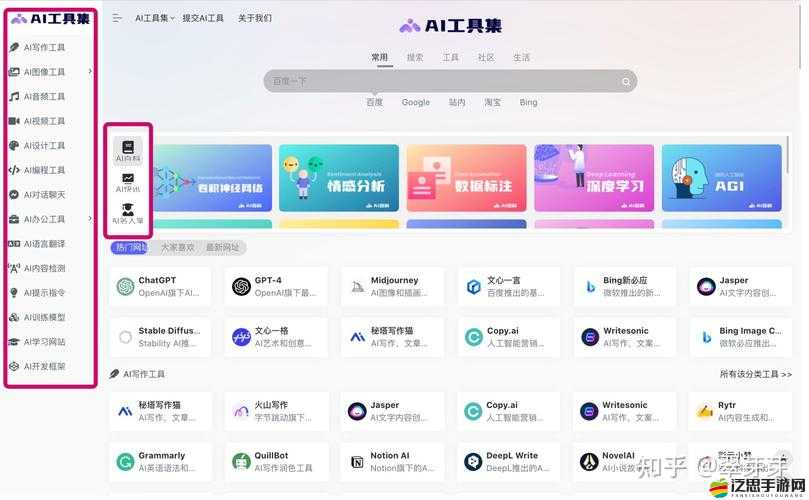
Task: Open the 数据标注 banner card
Action: 466,178
